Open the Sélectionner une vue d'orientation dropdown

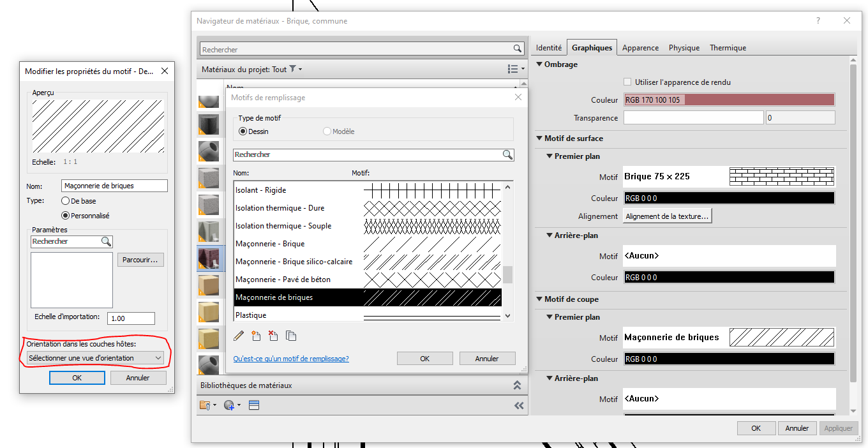[96, 358]
